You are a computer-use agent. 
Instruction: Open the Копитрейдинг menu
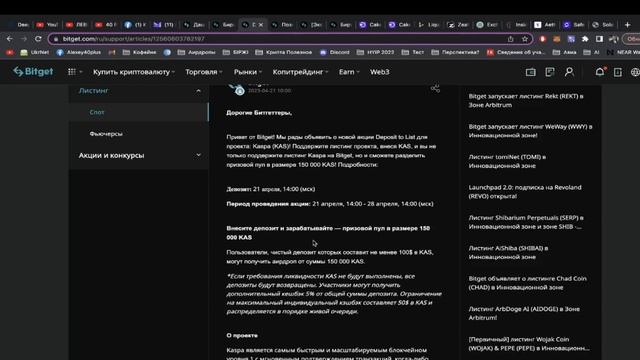point(300,72)
